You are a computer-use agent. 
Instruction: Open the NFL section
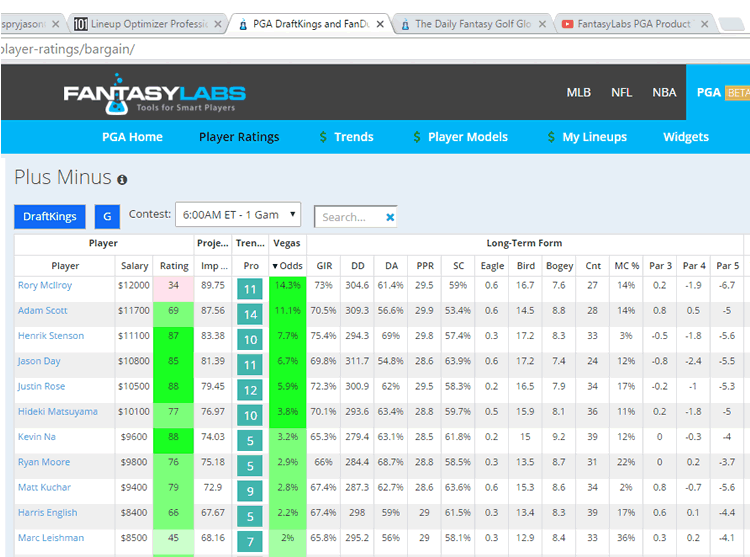[621, 92]
